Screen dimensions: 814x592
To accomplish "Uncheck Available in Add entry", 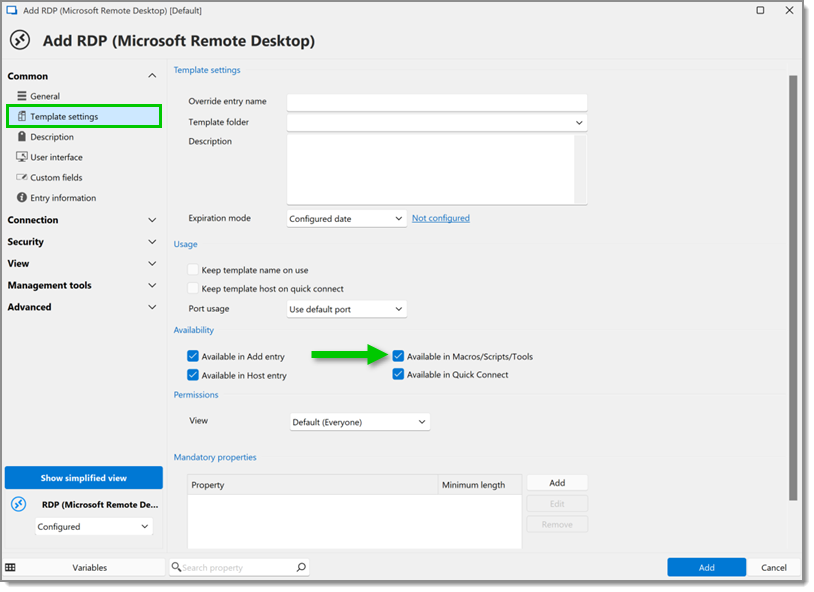I will (193, 356).
